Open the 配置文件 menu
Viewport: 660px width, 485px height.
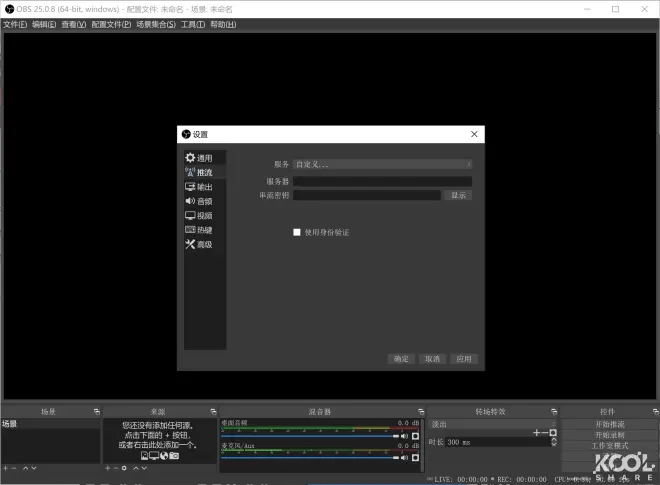[111, 24]
